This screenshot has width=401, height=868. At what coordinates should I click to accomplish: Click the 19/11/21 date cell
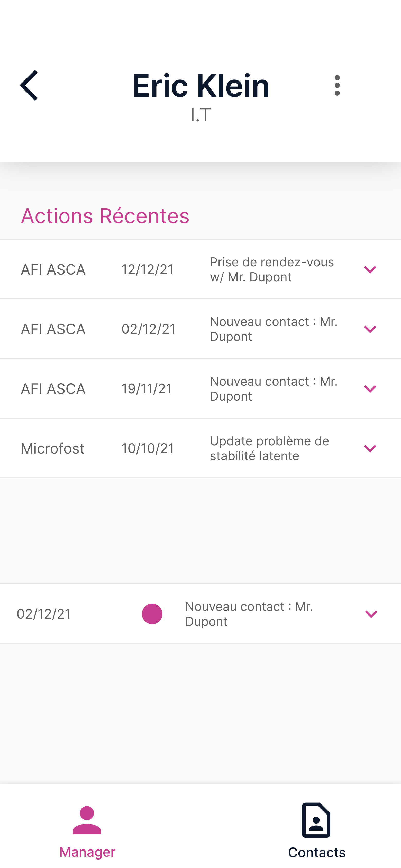pos(147,389)
